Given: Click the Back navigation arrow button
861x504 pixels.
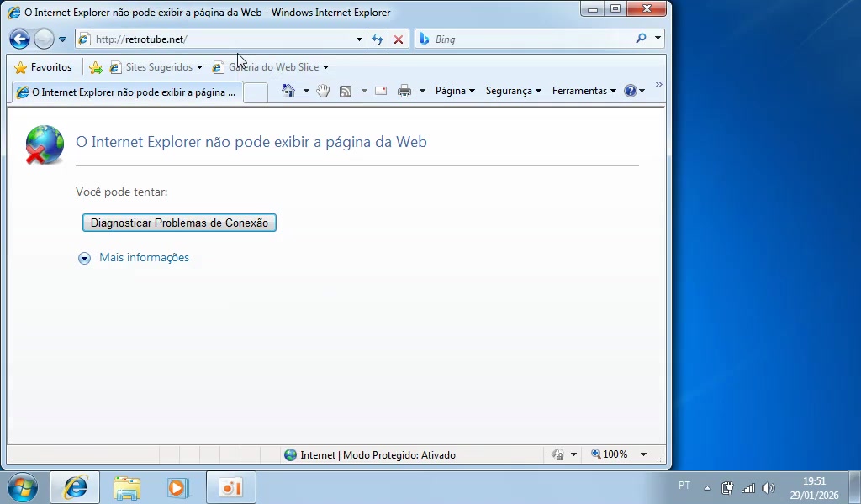Looking at the screenshot, I should pos(19,39).
